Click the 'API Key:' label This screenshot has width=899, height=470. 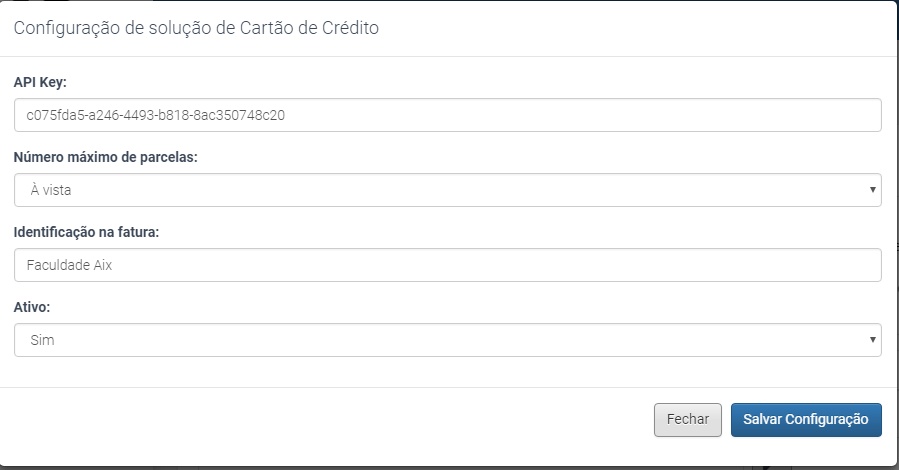40,82
